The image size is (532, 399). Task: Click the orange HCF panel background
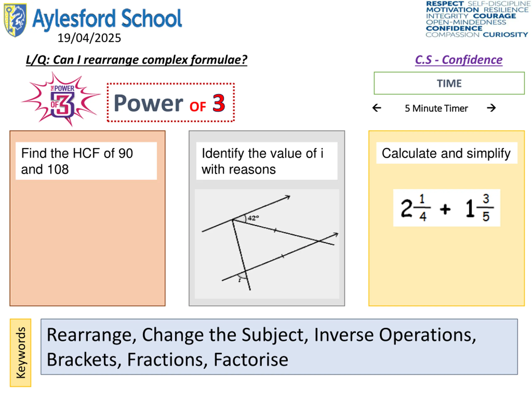click(87, 243)
